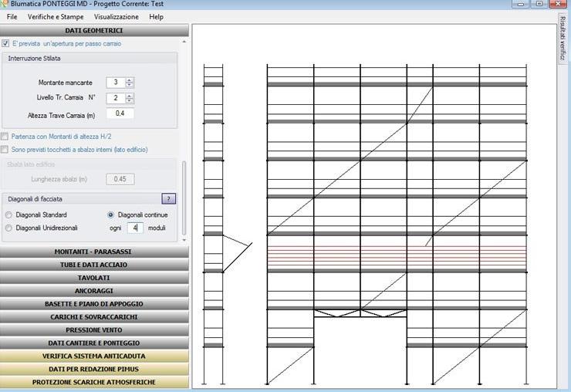Expand the Ancoraggi panel
The image size is (571, 392).
(x=94, y=291)
